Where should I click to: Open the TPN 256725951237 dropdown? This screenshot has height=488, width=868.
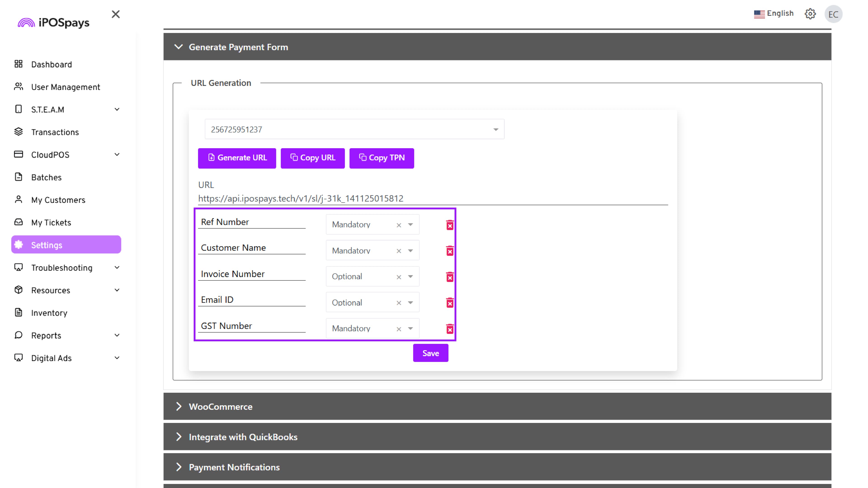[x=495, y=130]
